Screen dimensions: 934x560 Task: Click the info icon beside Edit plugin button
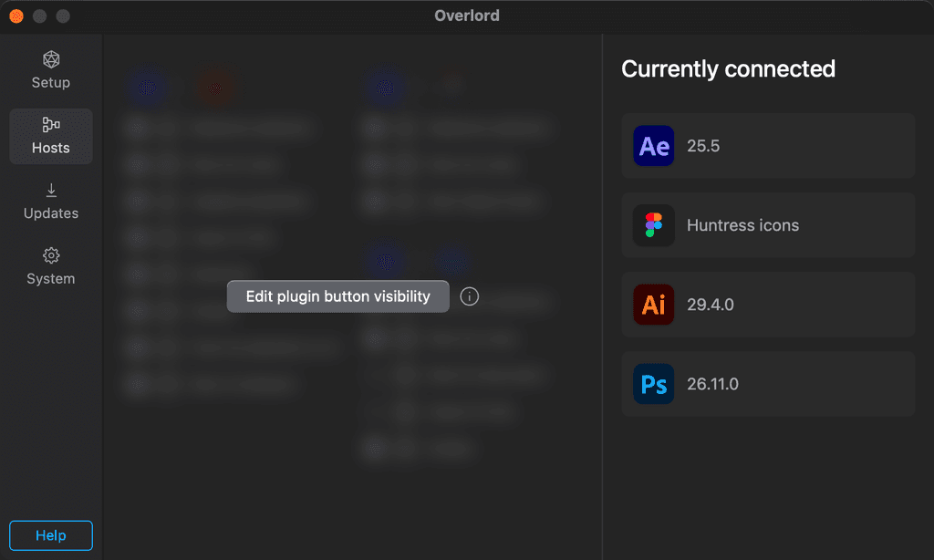[470, 296]
